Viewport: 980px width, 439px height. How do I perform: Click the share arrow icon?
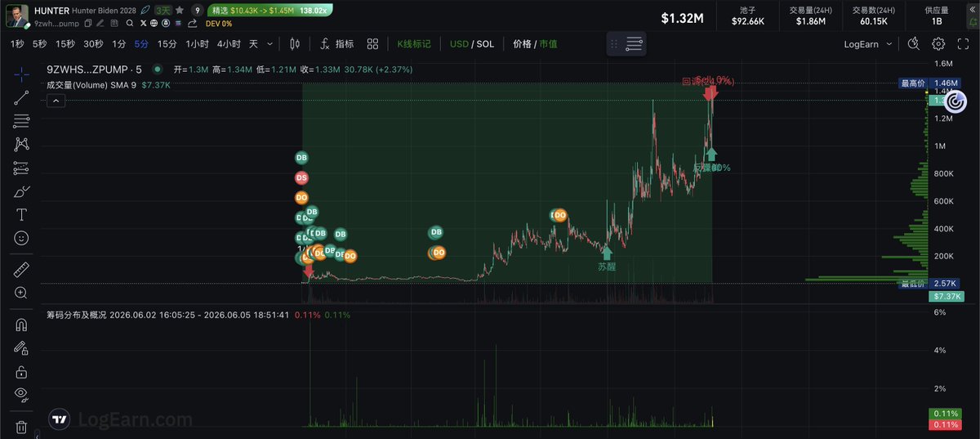pos(192,24)
